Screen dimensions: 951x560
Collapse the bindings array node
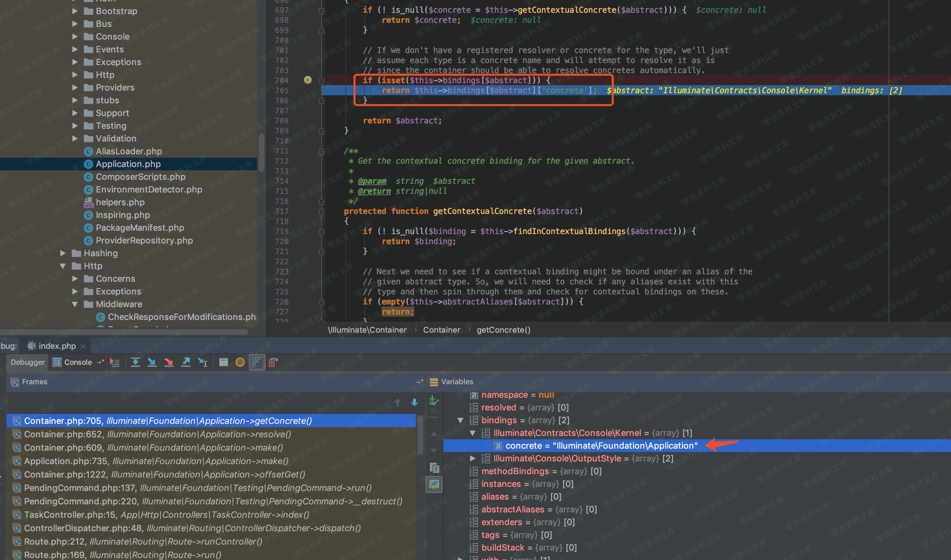460,421
